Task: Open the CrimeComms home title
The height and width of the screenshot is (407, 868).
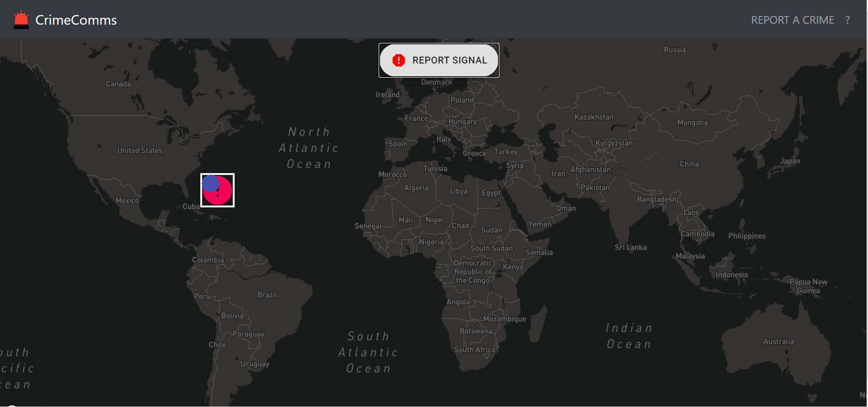Action: click(76, 20)
